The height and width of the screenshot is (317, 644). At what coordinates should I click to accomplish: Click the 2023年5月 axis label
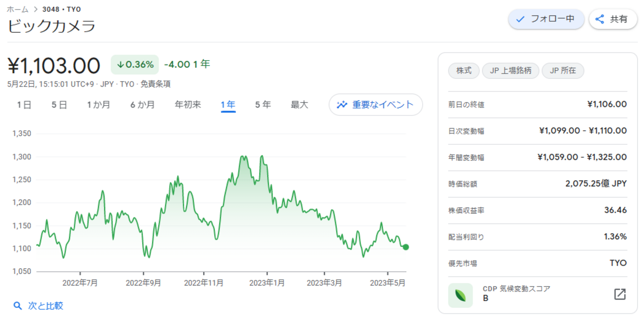tap(388, 282)
